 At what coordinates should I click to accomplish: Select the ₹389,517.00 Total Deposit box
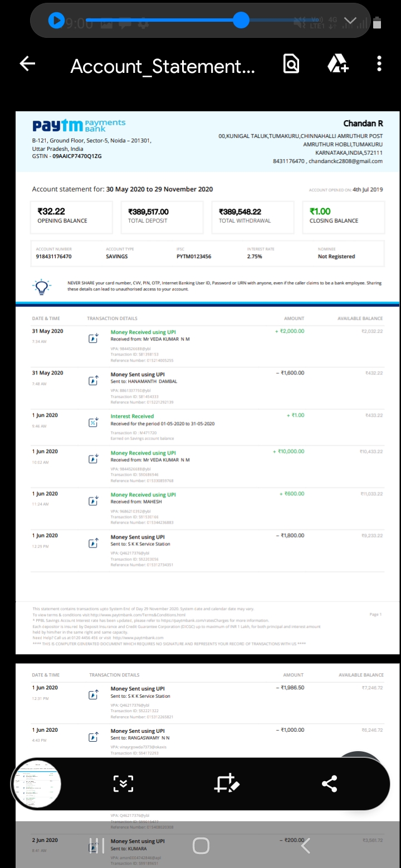(x=162, y=217)
